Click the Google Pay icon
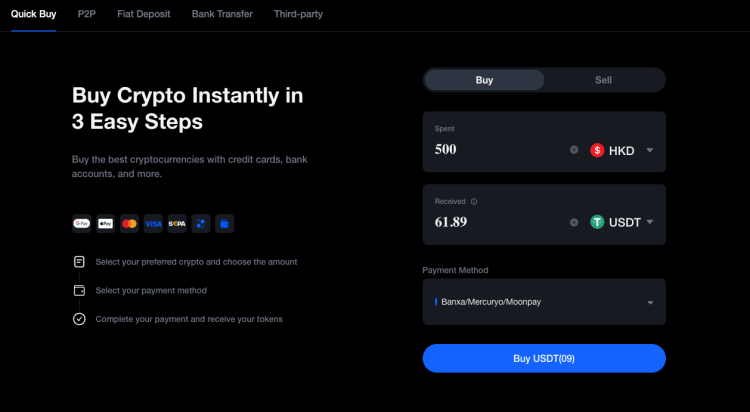750x412 pixels. (x=82, y=224)
